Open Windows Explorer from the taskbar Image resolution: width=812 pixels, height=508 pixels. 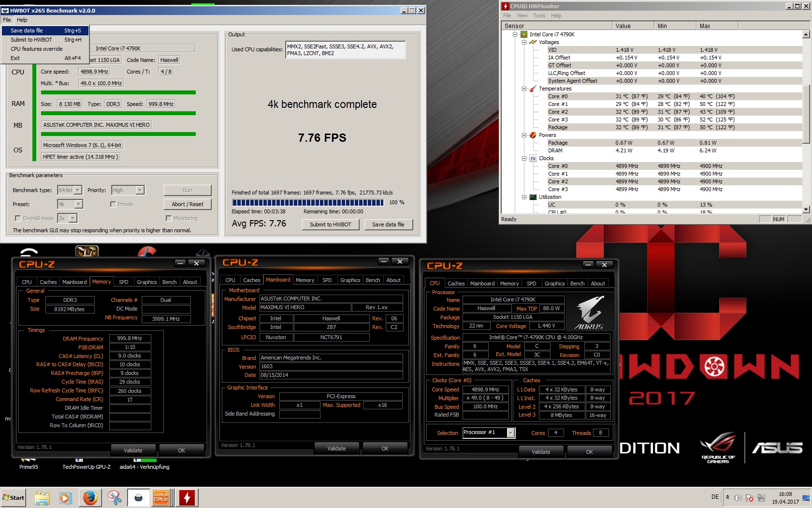click(x=42, y=498)
